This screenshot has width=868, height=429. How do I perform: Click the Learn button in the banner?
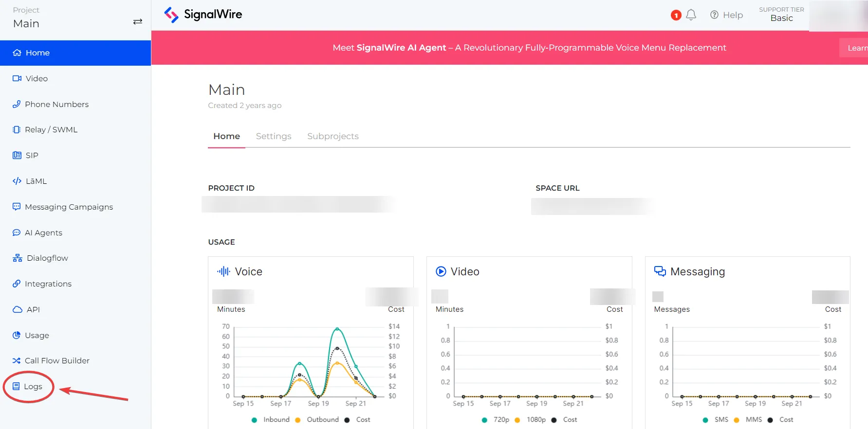click(853, 48)
